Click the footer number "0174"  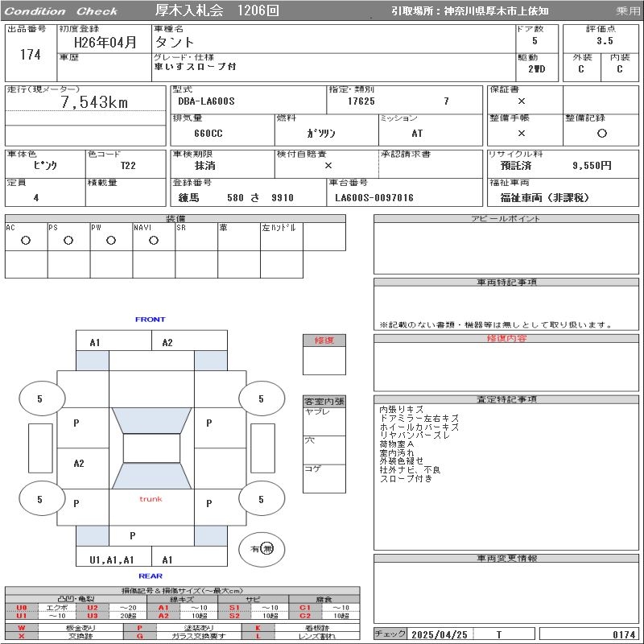624,634
